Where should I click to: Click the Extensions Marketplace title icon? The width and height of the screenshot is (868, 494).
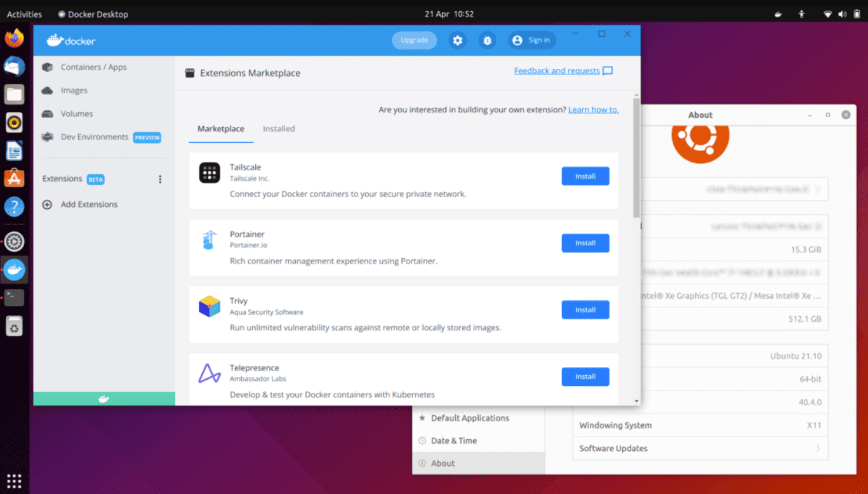pos(190,73)
